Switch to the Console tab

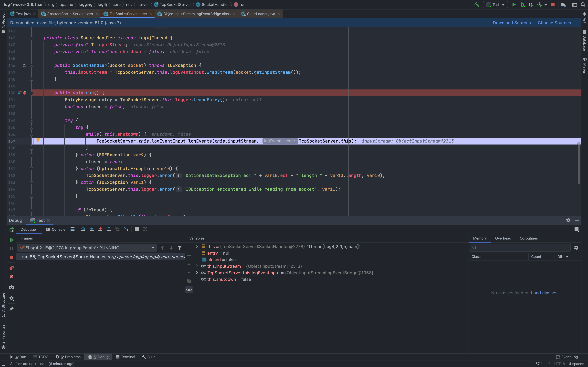click(x=56, y=229)
